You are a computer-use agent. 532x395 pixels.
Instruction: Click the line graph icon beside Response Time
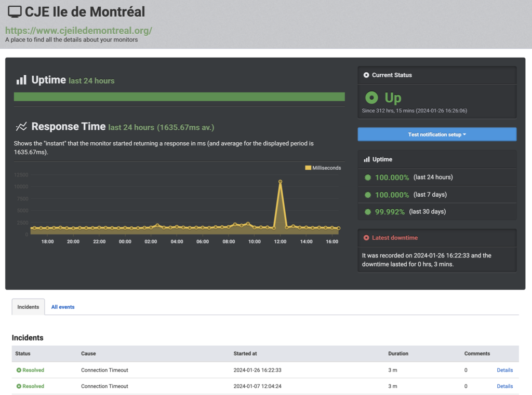tap(21, 127)
